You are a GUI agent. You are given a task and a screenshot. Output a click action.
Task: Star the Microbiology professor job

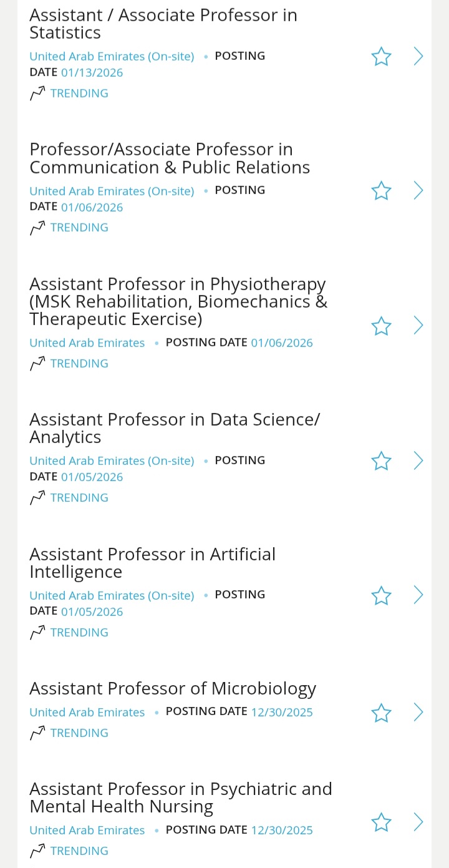coord(381,713)
